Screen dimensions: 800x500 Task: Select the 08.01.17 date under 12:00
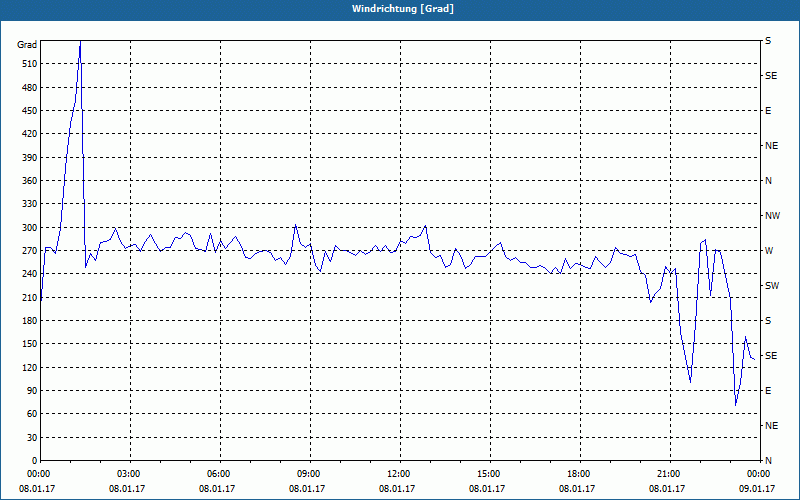click(x=397, y=489)
